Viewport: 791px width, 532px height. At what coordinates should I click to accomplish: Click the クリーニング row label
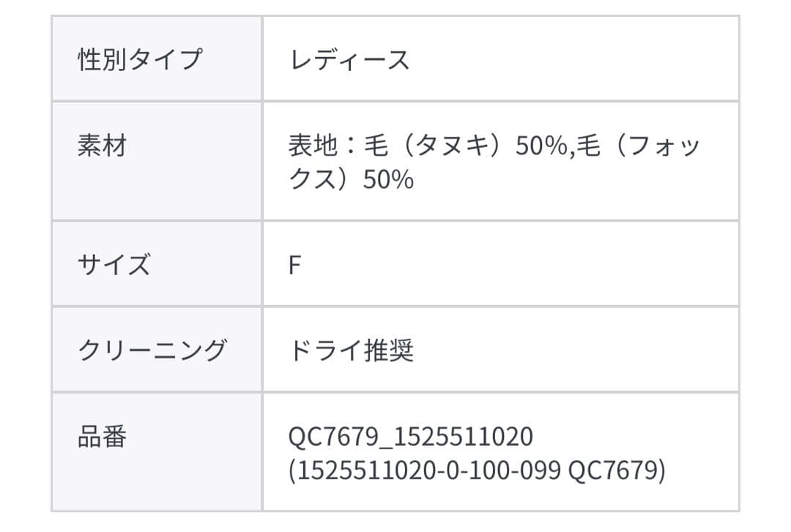point(152,351)
